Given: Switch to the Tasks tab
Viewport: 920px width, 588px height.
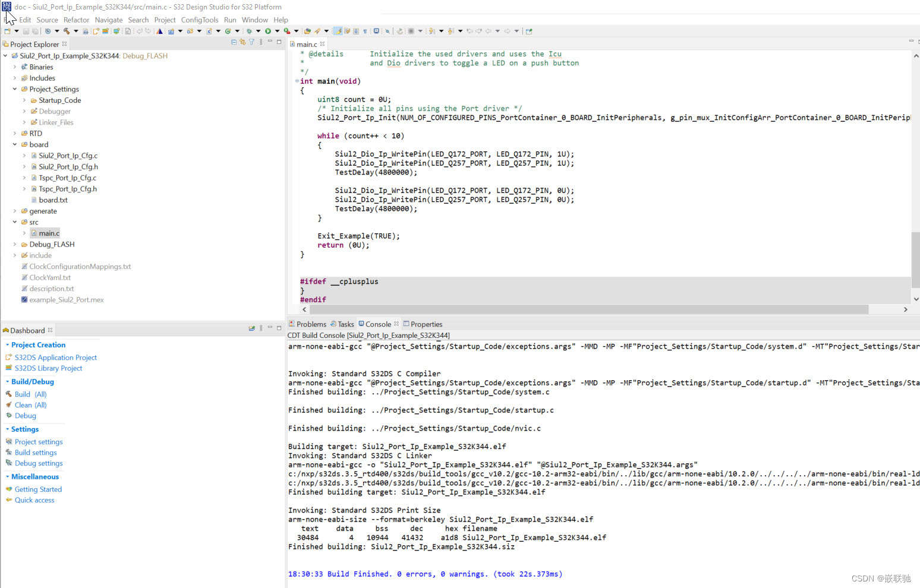Looking at the screenshot, I should (342, 324).
